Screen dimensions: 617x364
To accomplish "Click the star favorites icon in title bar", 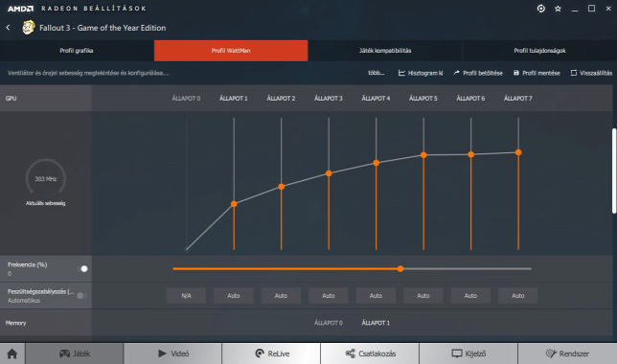I will pyautogui.click(x=558, y=9).
